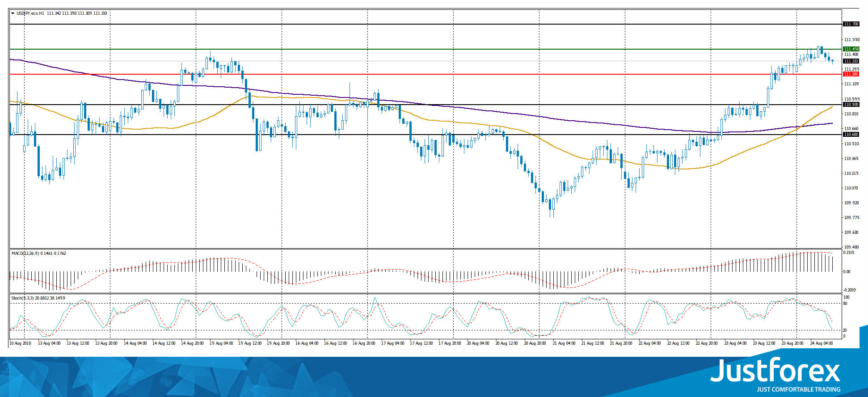Viewport: 868px width, 397px height.
Task: Click the 13 Aug 20:00 time label
Action: (x=106, y=343)
